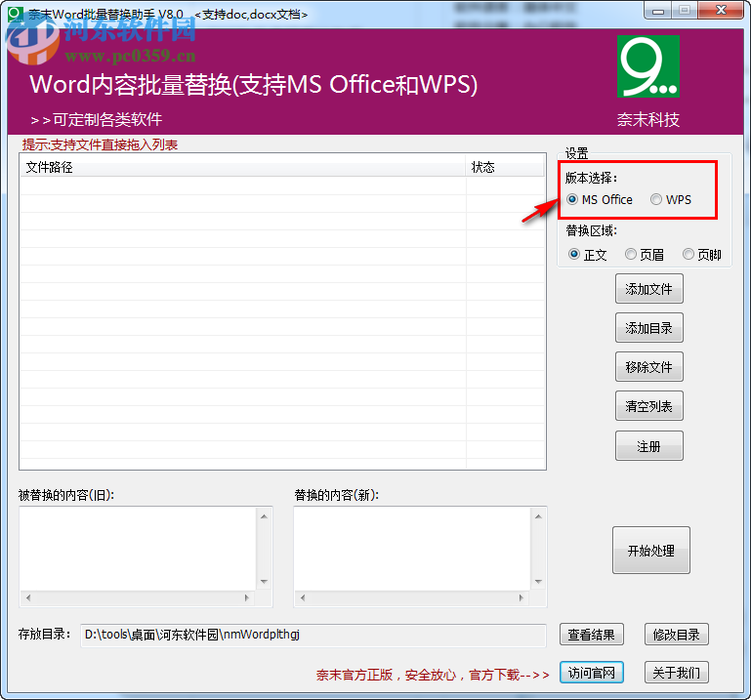
Task: Click right arrow of new content horizontal scrollbar
Action: 522,597
